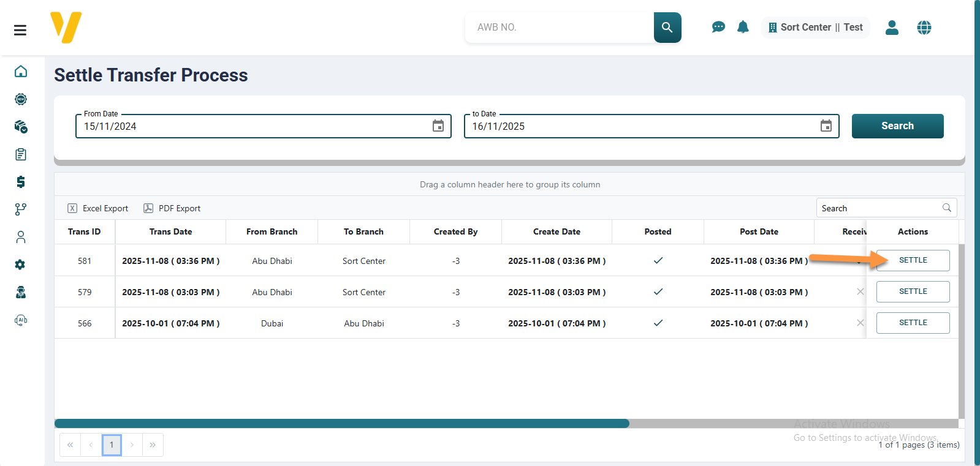Image resolution: width=980 pixels, height=466 pixels.
Task: Open the language globe icon
Action: 924,28
